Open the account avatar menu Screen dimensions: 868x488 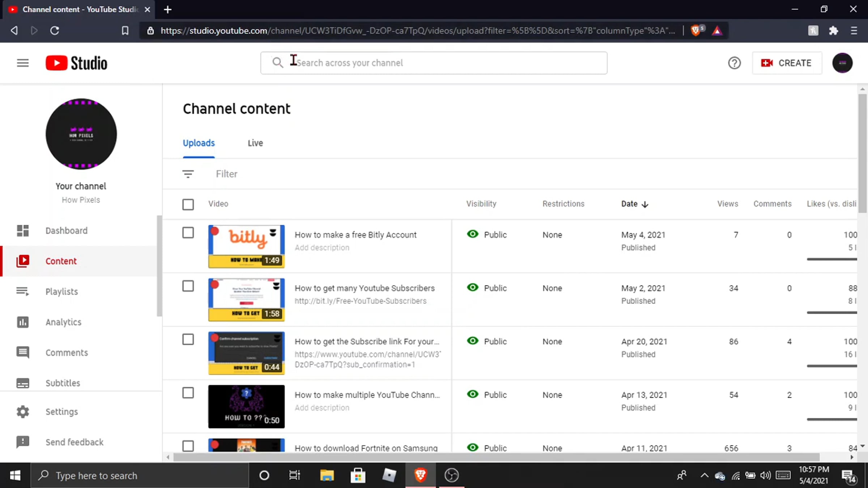point(842,63)
